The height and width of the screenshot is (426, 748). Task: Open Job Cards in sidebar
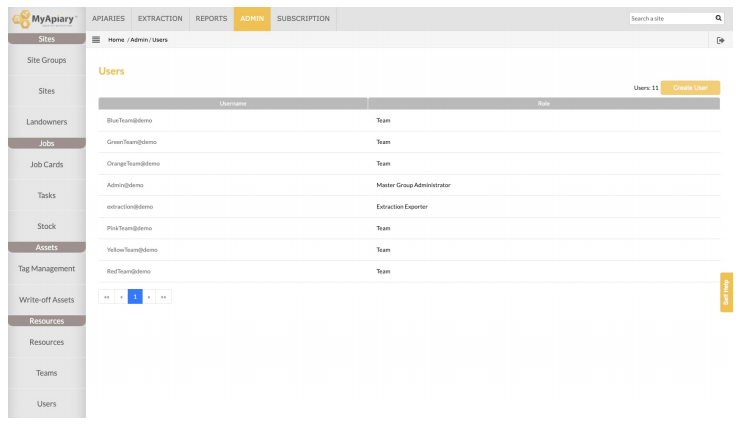point(47,165)
